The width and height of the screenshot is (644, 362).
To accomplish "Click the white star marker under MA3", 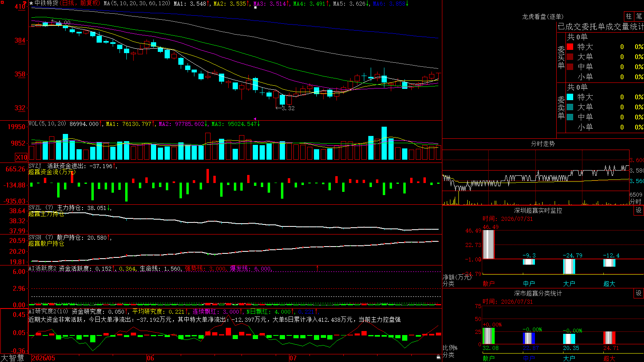I will [255, 7].
